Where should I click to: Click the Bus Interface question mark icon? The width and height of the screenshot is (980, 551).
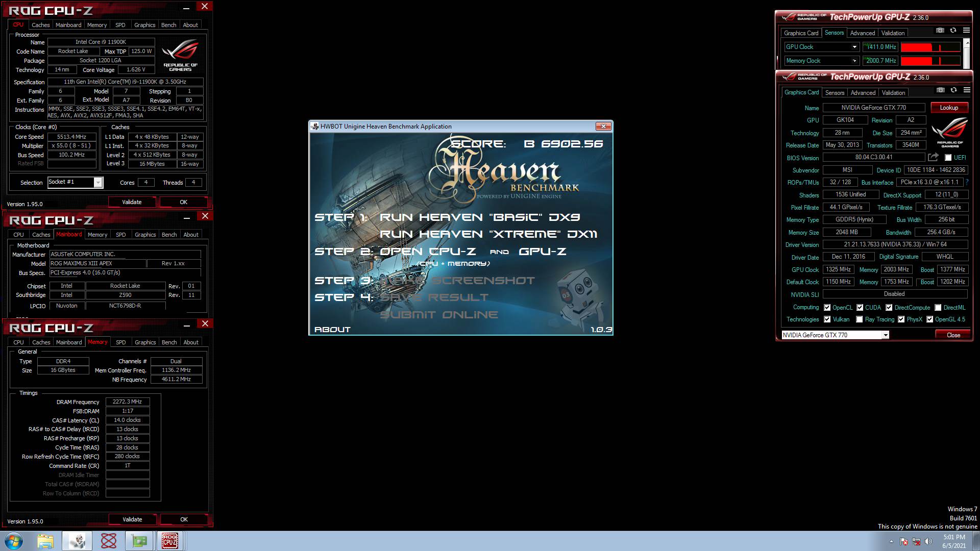(967, 182)
